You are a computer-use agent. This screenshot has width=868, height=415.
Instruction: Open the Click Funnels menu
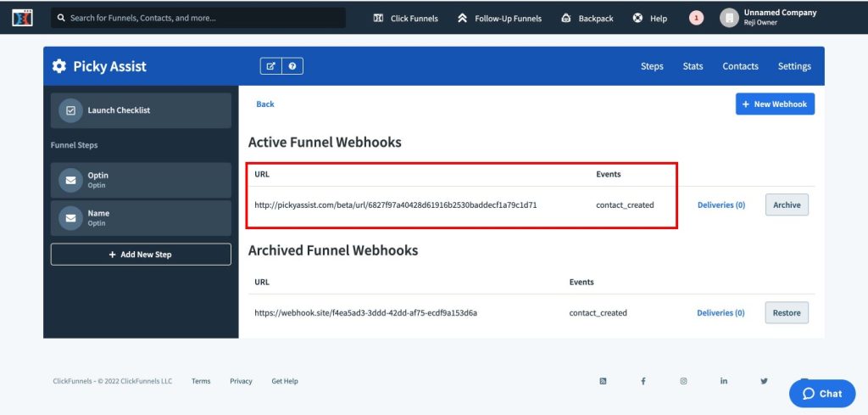coord(406,19)
